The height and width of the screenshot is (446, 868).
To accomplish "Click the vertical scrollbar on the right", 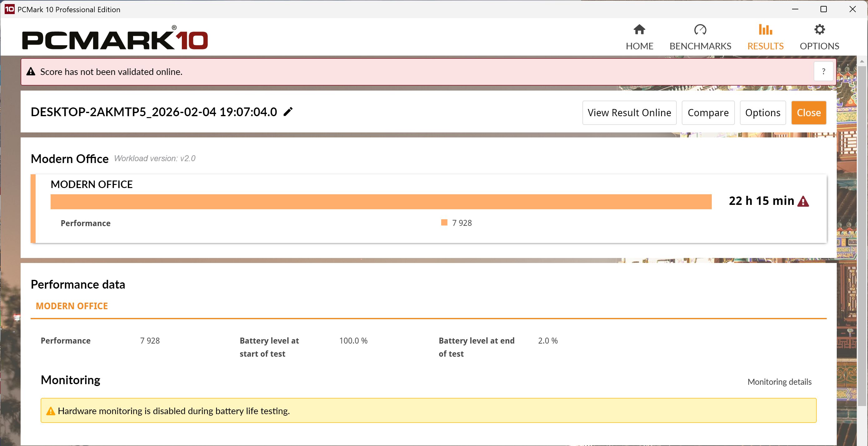I will (862, 236).
